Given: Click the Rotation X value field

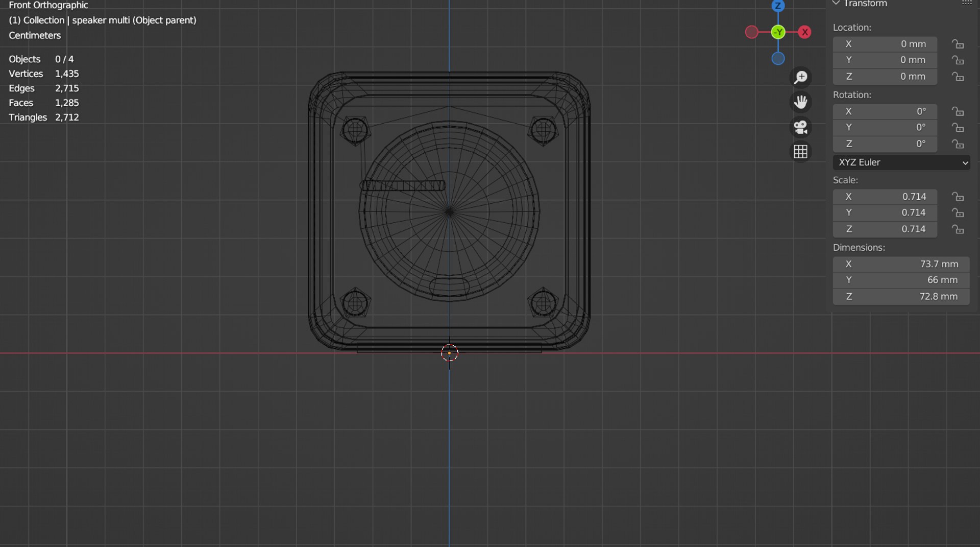Looking at the screenshot, I should 885,111.
